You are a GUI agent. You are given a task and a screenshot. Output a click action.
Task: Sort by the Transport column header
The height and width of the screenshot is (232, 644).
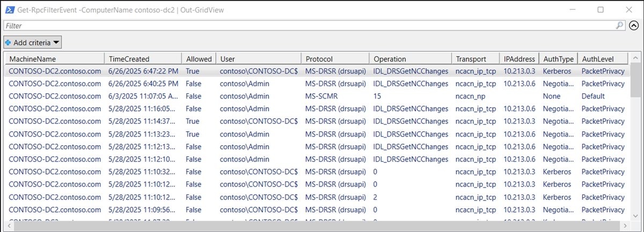tap(475, 59)
